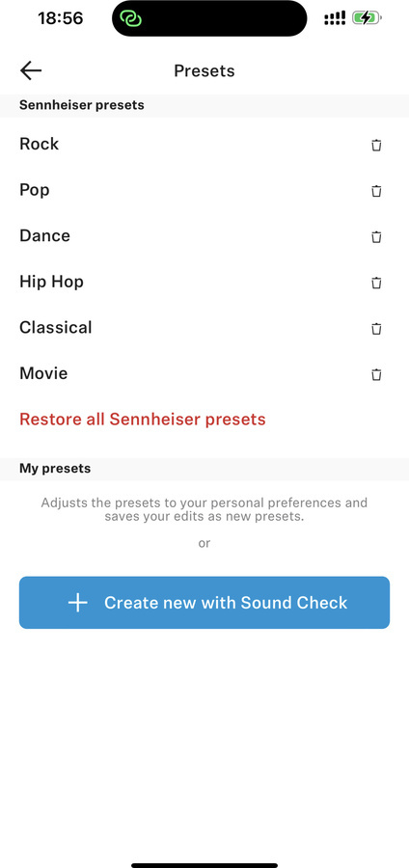Delete the Rock preset with trash icon
409x868 pixels.
(x=376, y=146)
